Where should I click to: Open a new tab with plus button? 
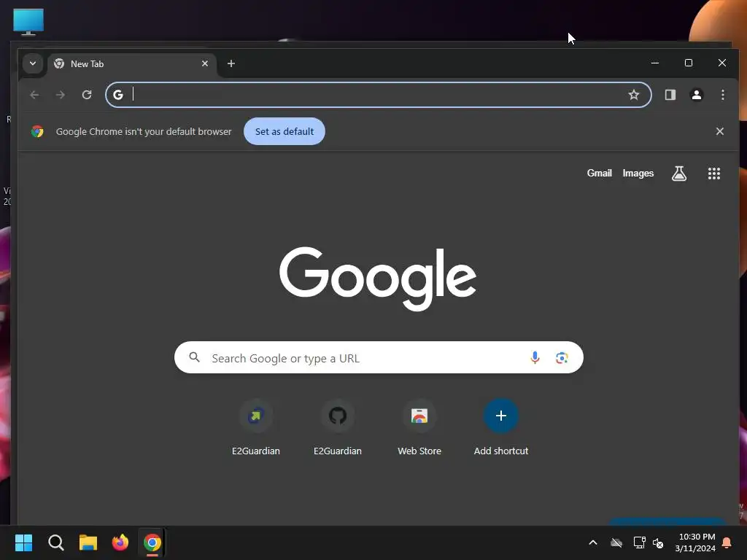(x=231, y=63)
